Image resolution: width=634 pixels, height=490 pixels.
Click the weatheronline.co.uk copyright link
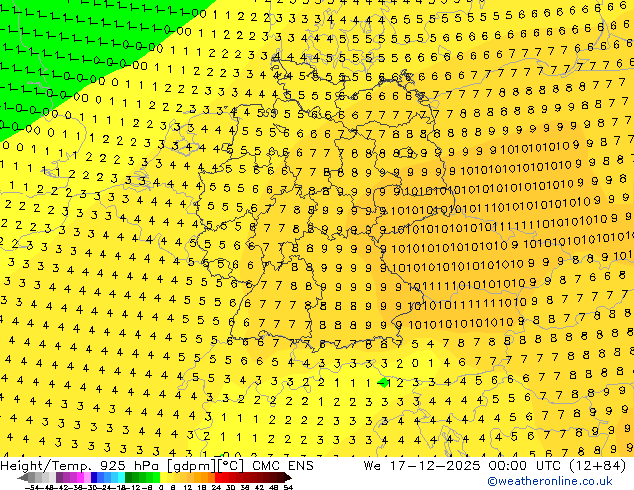pos(550,481)
